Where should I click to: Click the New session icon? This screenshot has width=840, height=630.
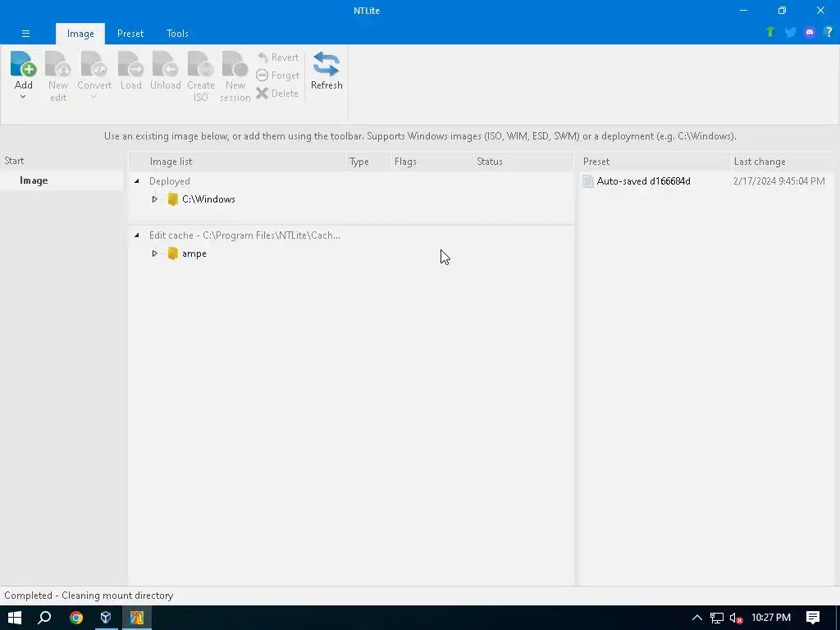click(x=235, y=64)
